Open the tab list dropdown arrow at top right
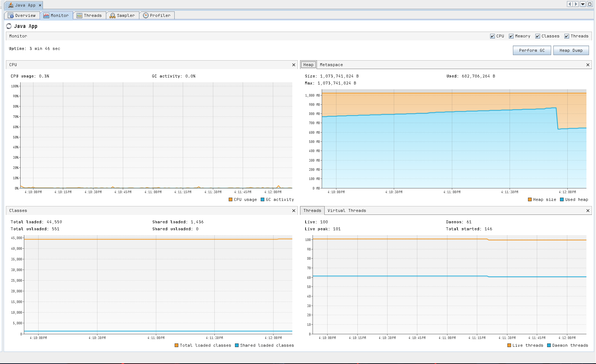596x364 pixels. pos(582,4)
